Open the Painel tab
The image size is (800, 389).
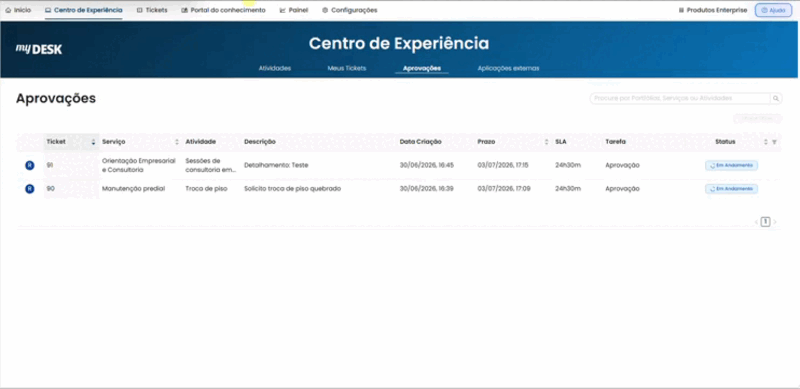[294, 10]
